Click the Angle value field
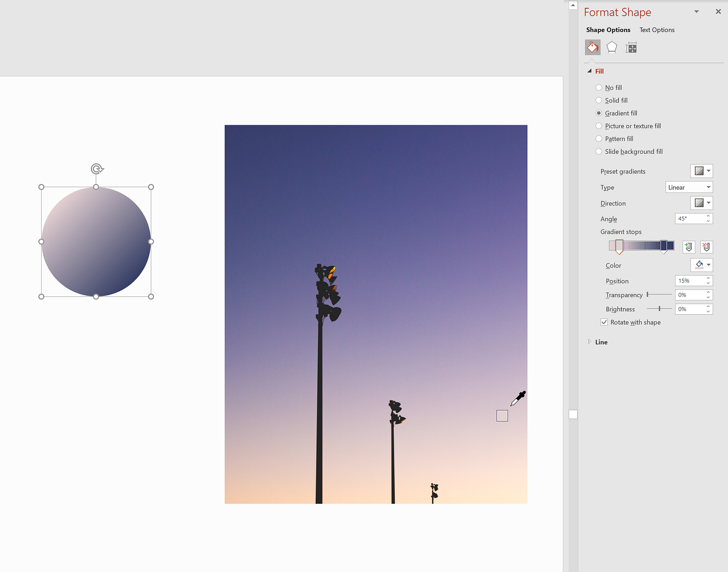 tap(690, 218)
